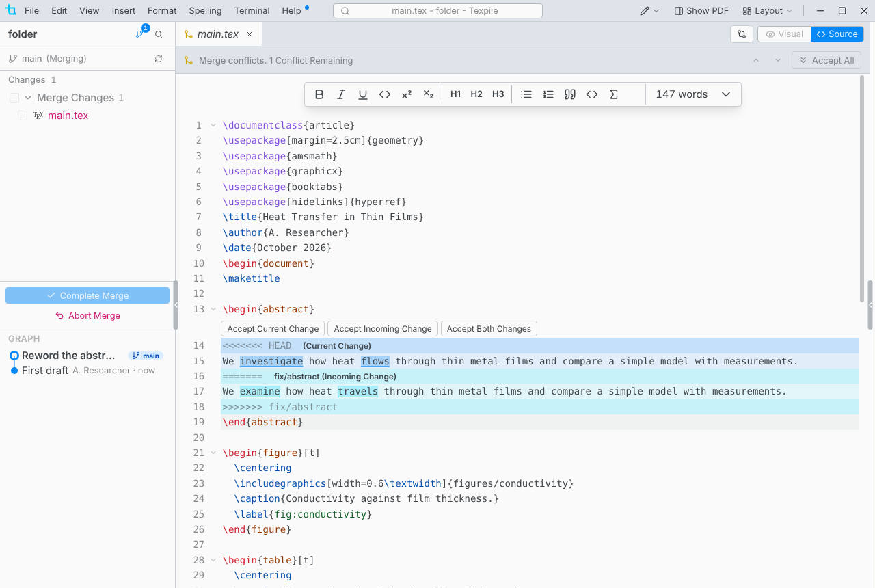Insert a level 2 heading (H2)
875x588 pixels.
[476, 94]
